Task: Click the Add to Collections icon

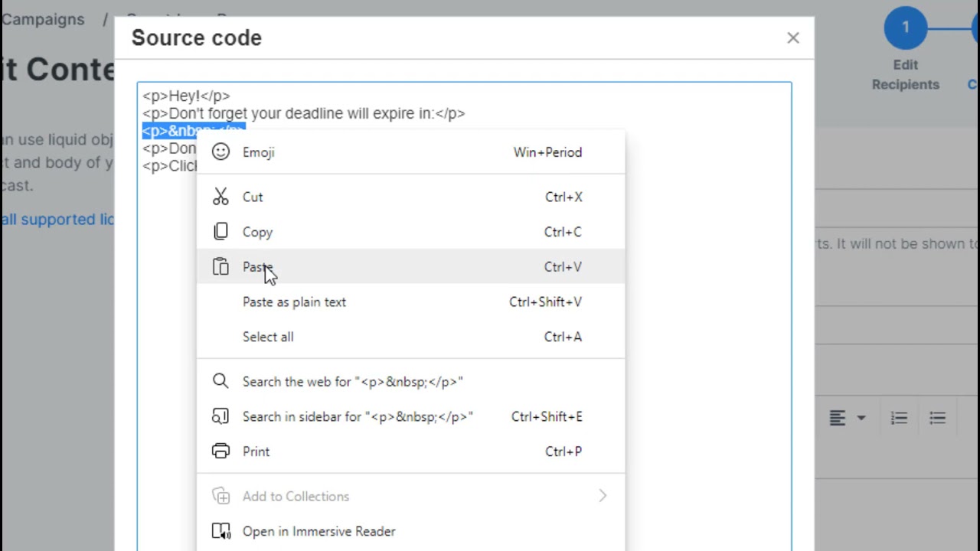Action: (220, 496)
